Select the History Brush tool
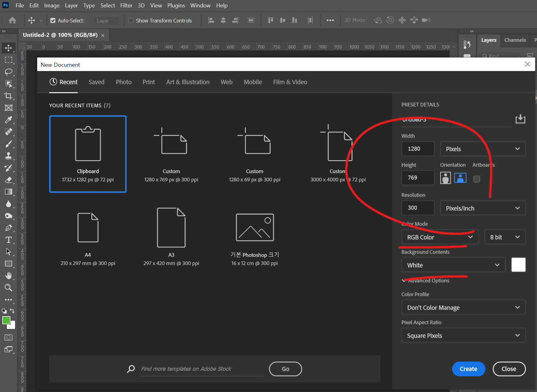 pyautogui.click(x=9, y=168)
